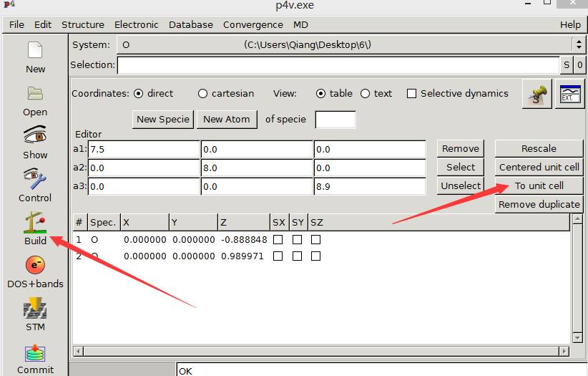588x376 pixels.
Task: Click the To unit cell button
Action: pos(539,185)
